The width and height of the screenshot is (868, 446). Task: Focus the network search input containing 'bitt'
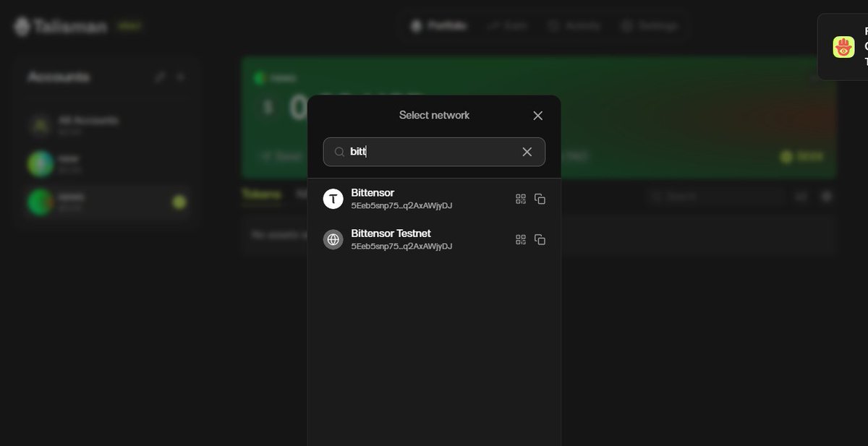[434, 152]
